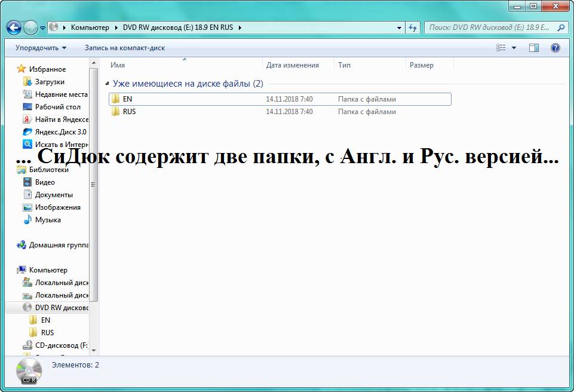Click the Back navigation arrow button
Screen dimensions: 574x392
[x=14, y=27]
